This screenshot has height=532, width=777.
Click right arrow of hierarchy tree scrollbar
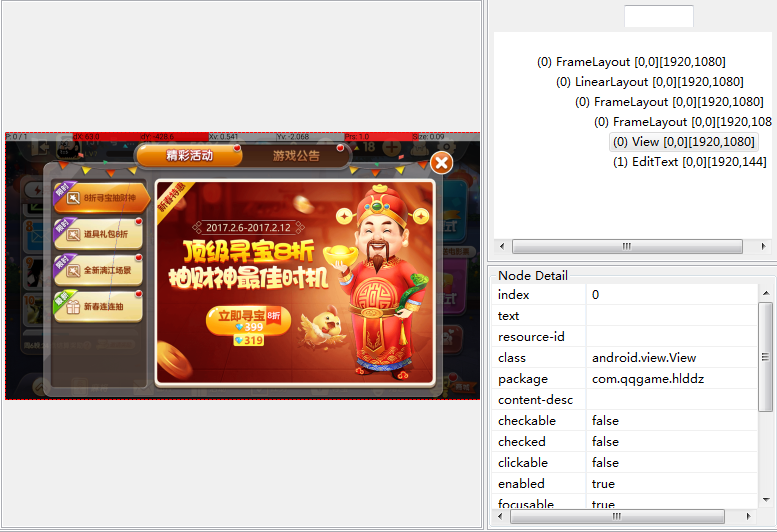[763, 246]
